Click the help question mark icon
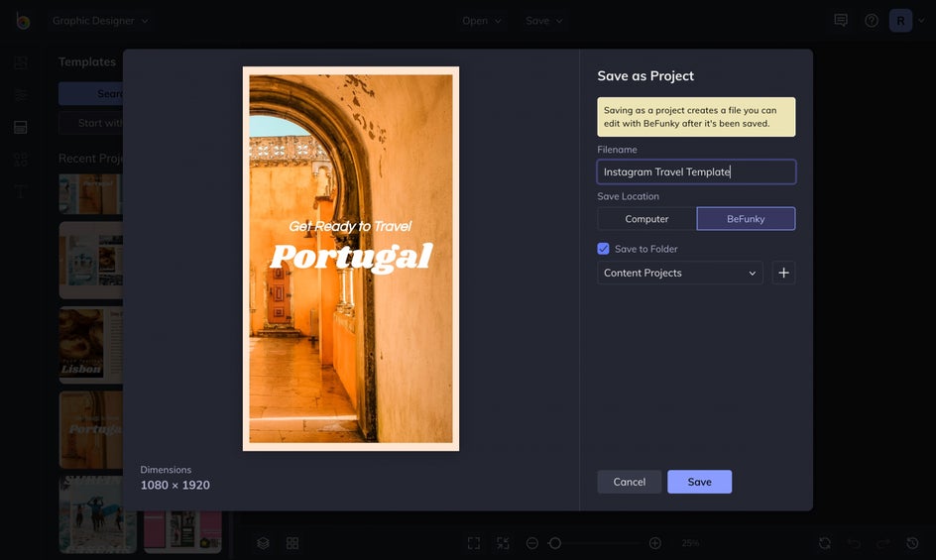This screenshot has width=936, height=560. (x=871, y=20)
